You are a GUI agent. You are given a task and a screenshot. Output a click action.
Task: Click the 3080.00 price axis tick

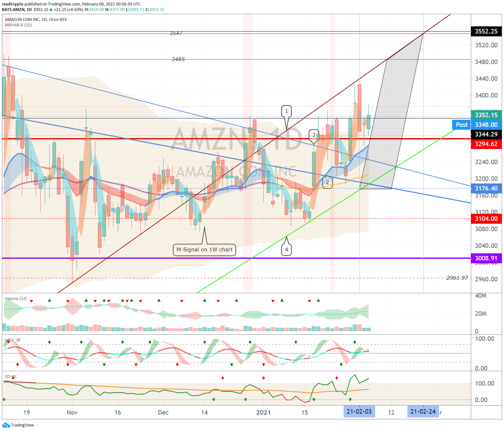486,229
